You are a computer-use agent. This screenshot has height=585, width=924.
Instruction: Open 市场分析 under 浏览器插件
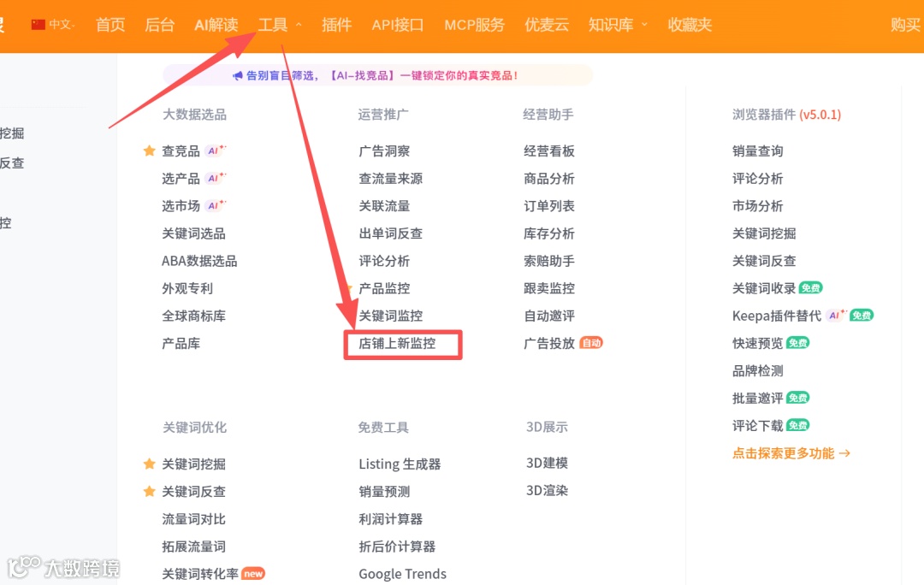pyautogui.click(x=758, y=205)
